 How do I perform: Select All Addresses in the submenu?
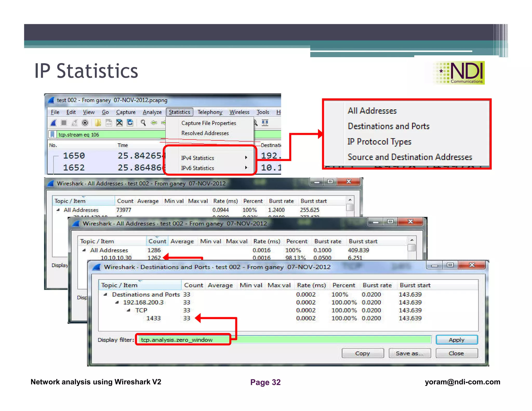(x=372, y=111)
